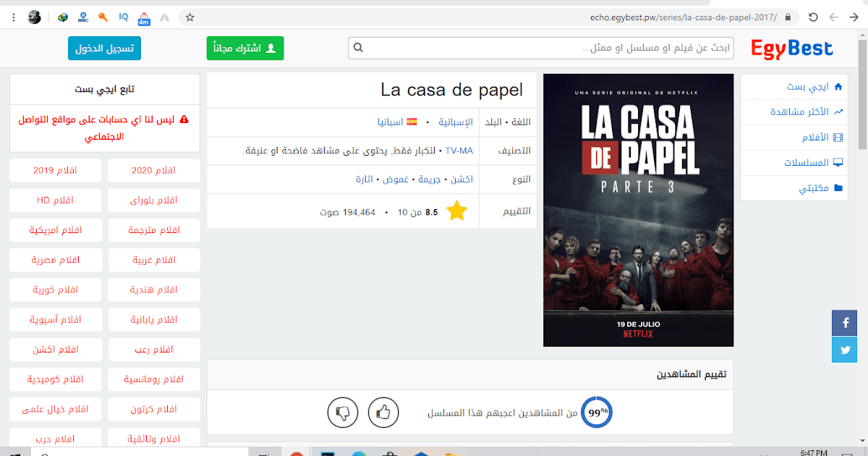Select the افلام آسيوية category
The width and height of the screenshot is (868, 456).
56,320
